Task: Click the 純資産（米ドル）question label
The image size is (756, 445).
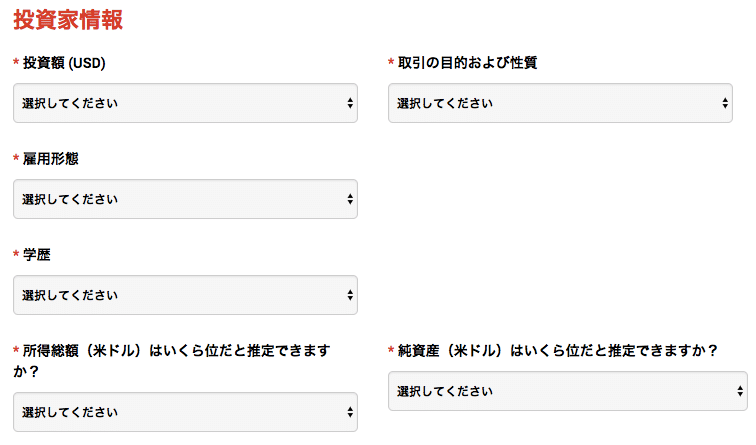Action: (x=557, y=351)
